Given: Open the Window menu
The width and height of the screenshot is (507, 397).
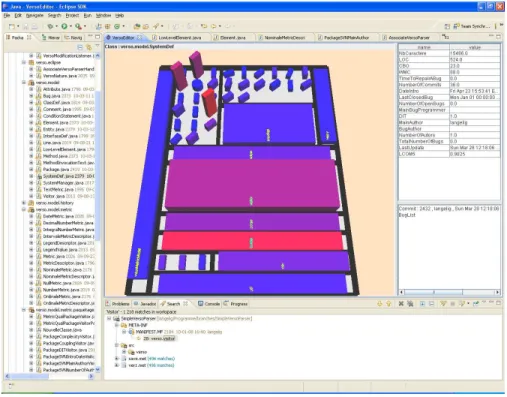Looking at the screenshot, I should click(103, 16).
